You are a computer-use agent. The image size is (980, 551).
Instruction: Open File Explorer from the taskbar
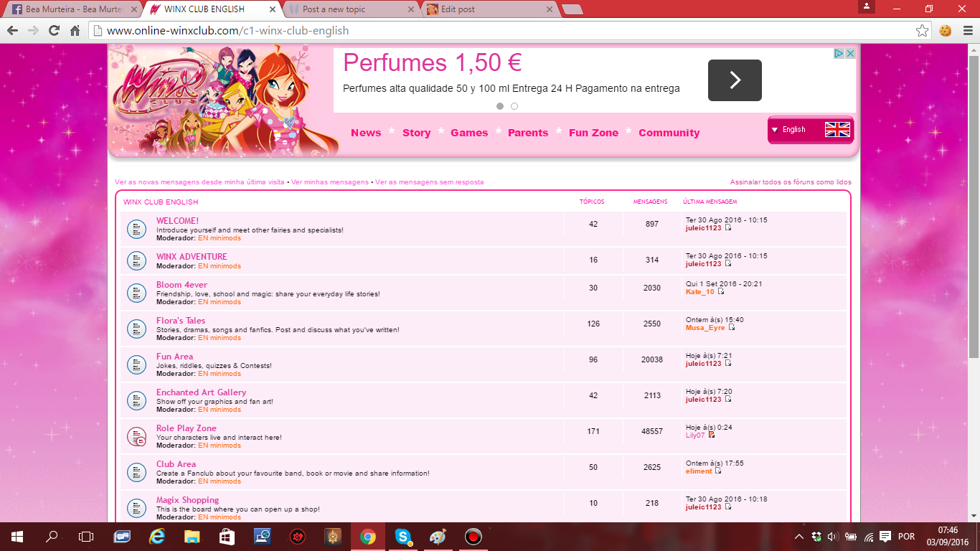pyautogui.click(x=192, y=537)
